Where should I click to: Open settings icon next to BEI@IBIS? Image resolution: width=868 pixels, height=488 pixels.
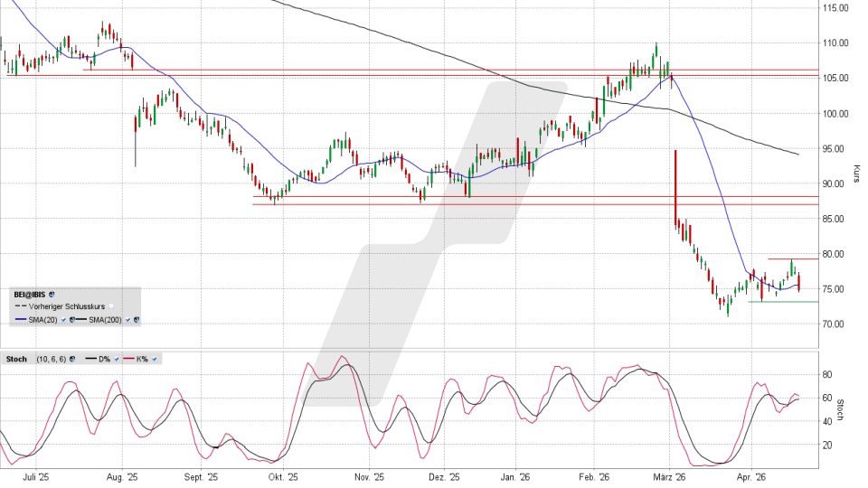52,295
